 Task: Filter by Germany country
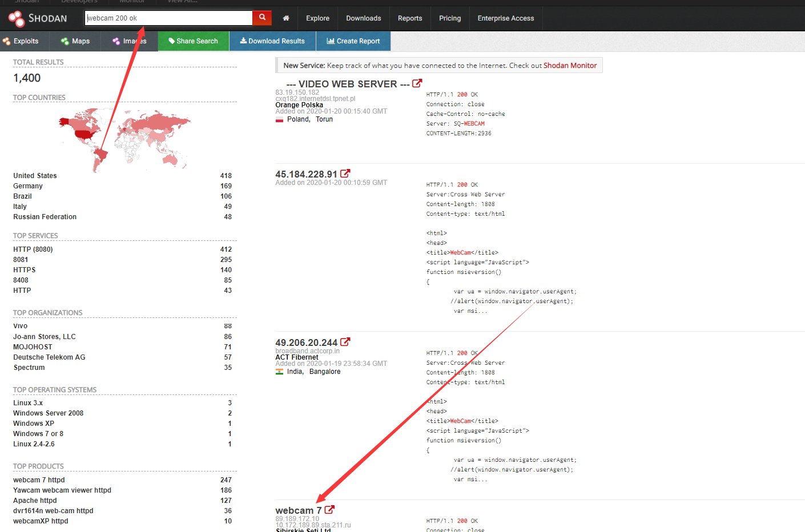pos(28,186)
